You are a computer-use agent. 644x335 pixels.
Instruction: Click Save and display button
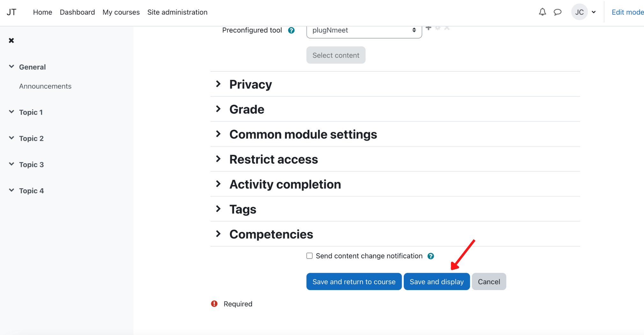point(437,281)
